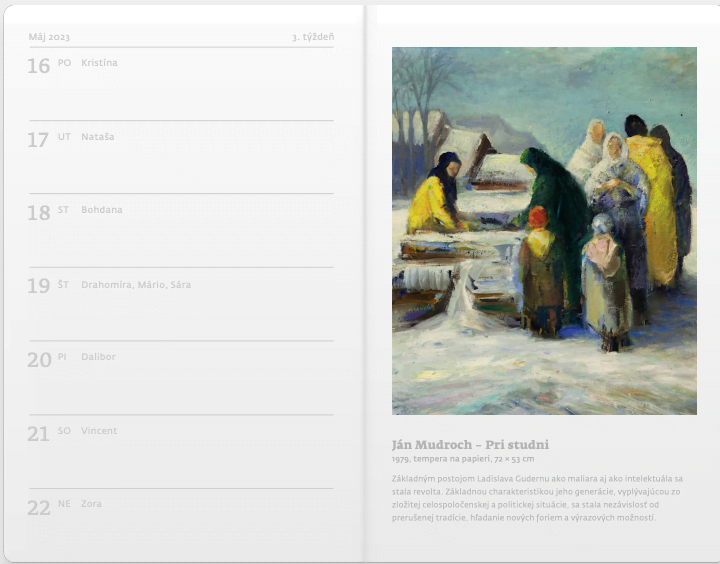Click the 3. týždeň week label

point(313,37)
